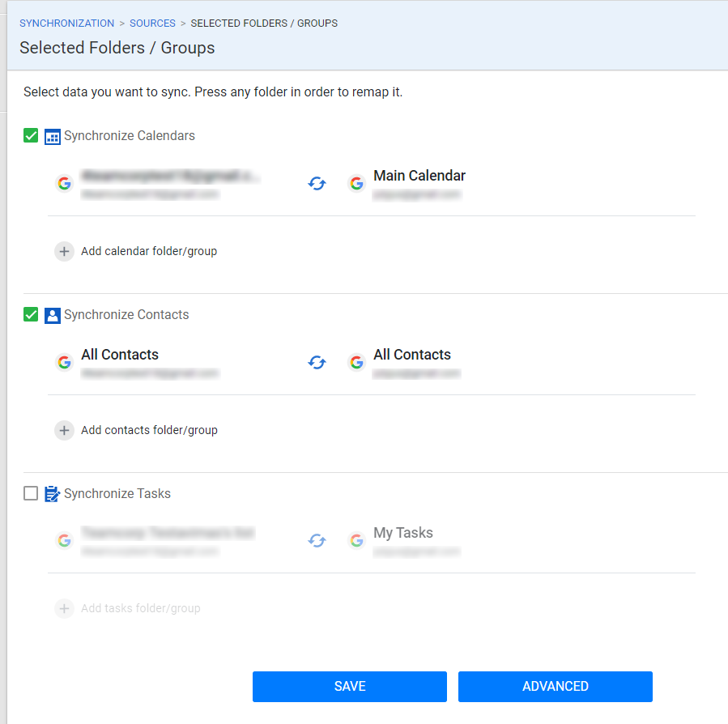Open Add tasks folder/group link
This screenshot has width=728, height=724.
pos(141,608)
